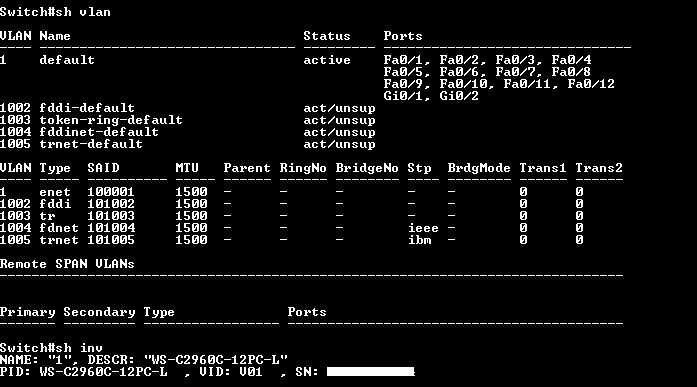Click the 'token-ring-default' VLAN name
The width and height of the screenshot is (697, 387).
click(x=111, y=120)
